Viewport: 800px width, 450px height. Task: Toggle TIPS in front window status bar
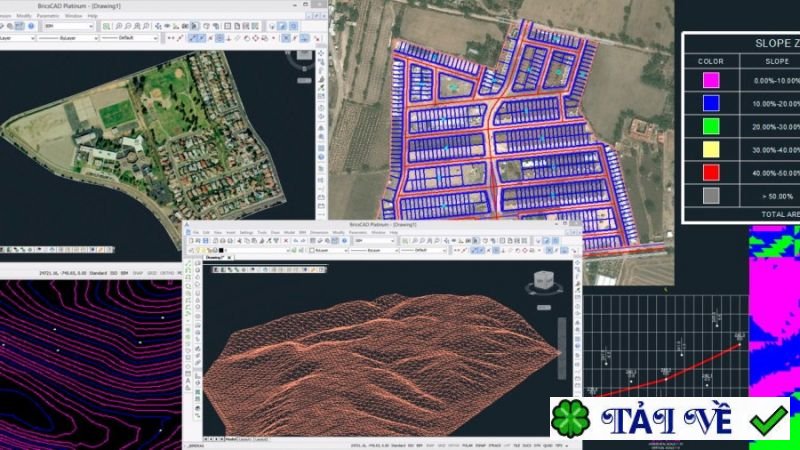pos(559,446)
